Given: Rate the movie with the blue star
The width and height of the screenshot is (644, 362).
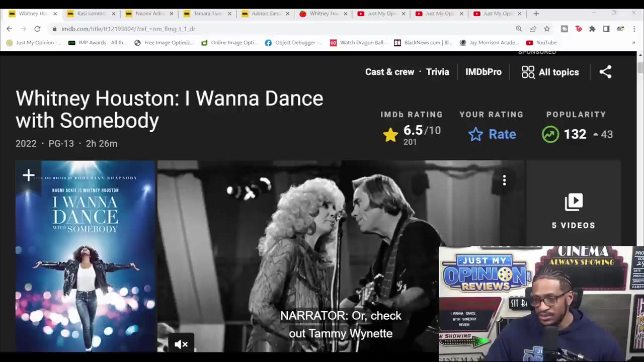Looking at the screenshot, I should pos(492,134).
